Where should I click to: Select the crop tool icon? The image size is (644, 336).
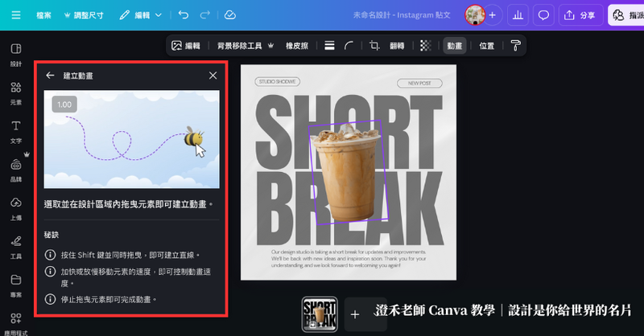tap(374, 46)
